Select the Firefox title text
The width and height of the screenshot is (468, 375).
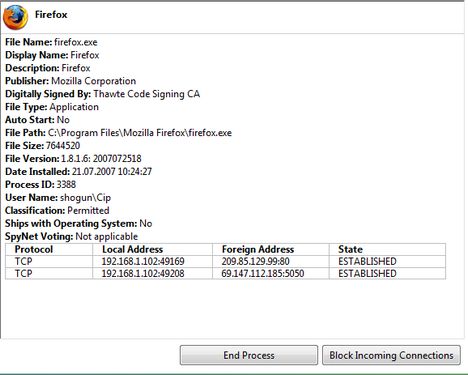pos(51,14)
